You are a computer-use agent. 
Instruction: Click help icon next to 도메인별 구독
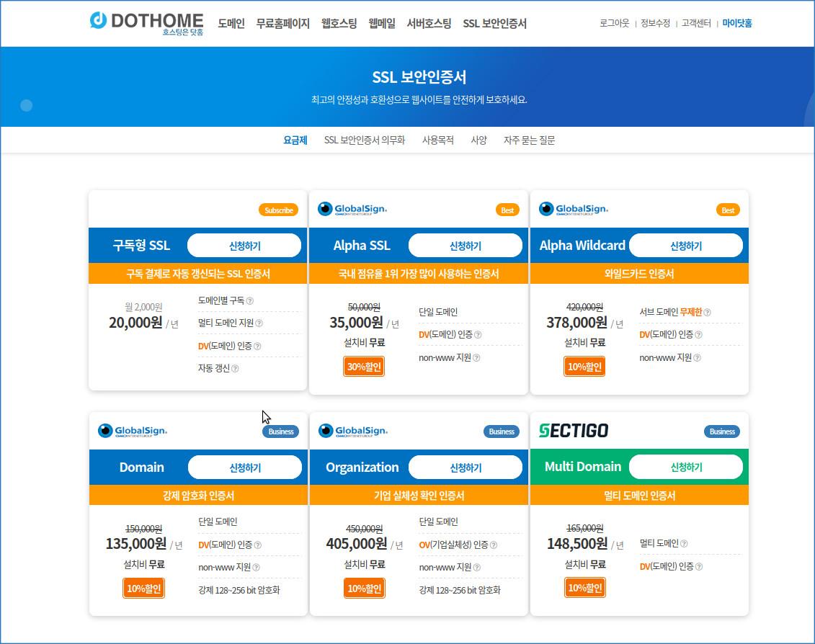[x=249, y=301]
